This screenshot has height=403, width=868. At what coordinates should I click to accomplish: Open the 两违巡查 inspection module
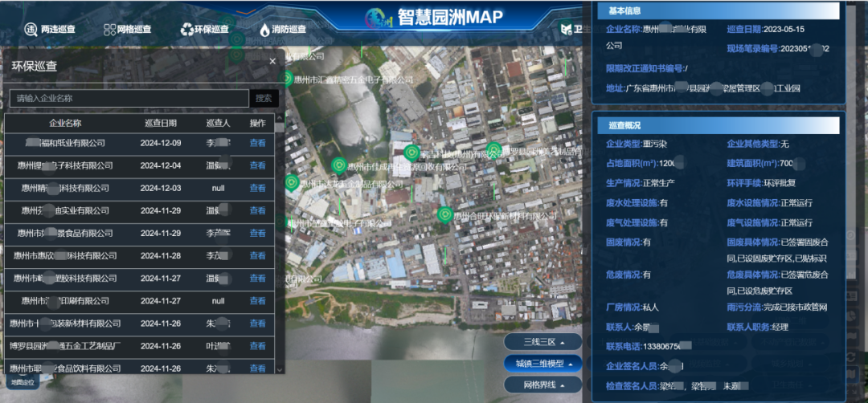(x=49, y=29)
